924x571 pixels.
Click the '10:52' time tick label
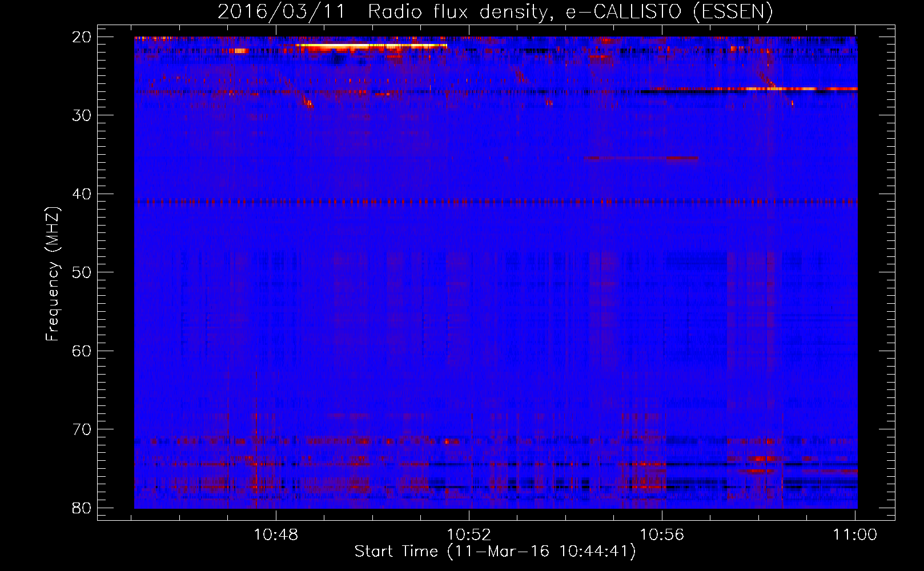[469, 534]
